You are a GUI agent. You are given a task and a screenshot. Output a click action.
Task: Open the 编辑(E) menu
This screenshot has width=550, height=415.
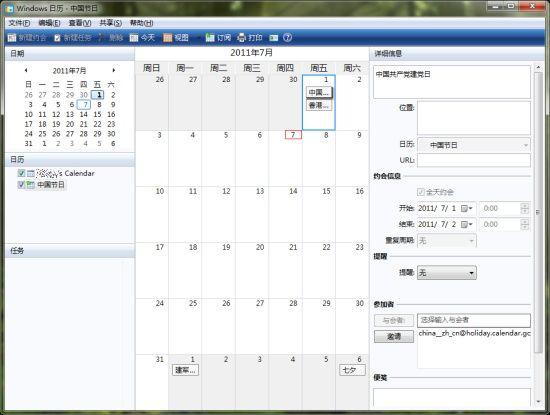(49, 23)
